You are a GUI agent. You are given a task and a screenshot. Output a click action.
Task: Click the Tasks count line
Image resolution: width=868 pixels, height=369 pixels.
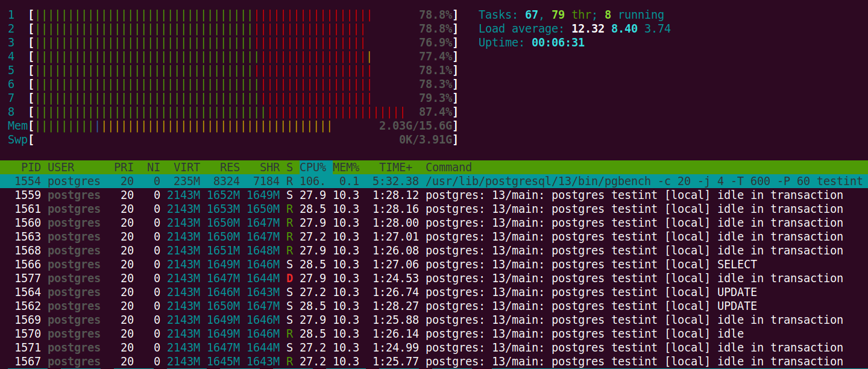[x=571, y=14]
